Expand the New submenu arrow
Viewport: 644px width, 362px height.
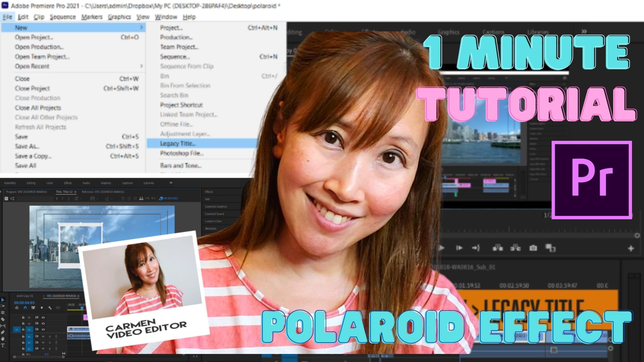coord(141,27)
